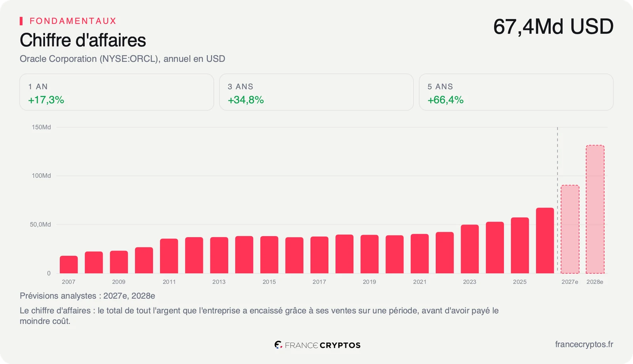
Task: Click the 2028e forecast bar
Action: (595, 209)
